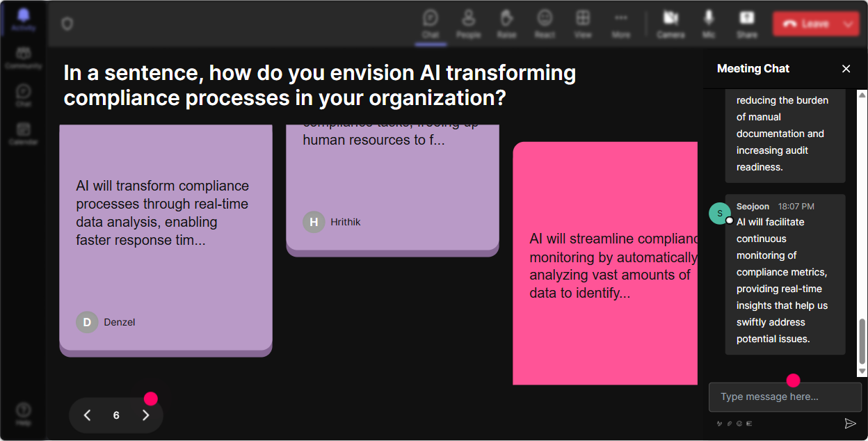Click the shield icon in the meeting header
868x441 pixels.
pos(67,24)
